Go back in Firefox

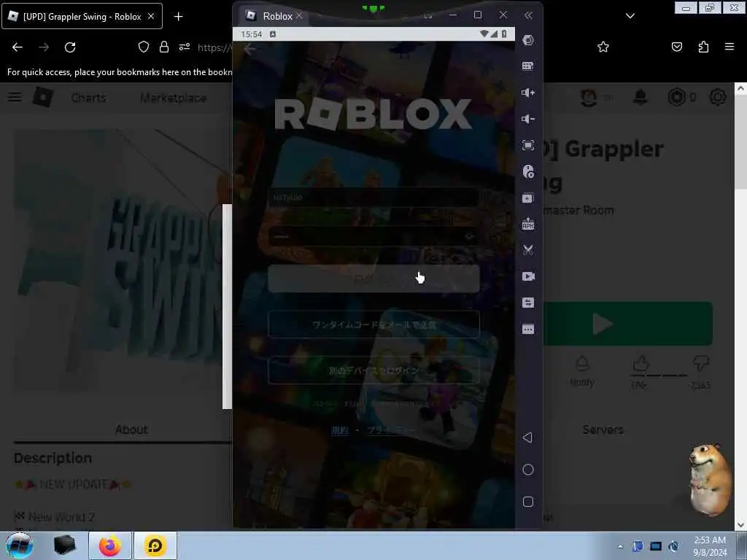click(18, 47)
